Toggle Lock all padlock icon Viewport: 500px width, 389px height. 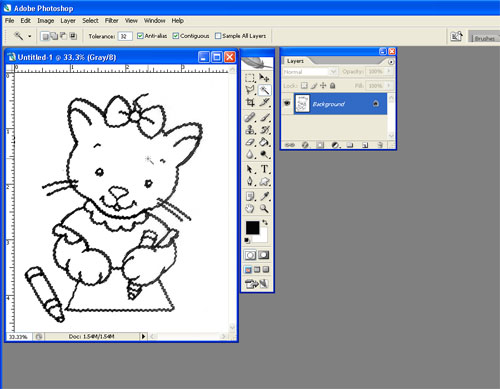click(332, 86)
